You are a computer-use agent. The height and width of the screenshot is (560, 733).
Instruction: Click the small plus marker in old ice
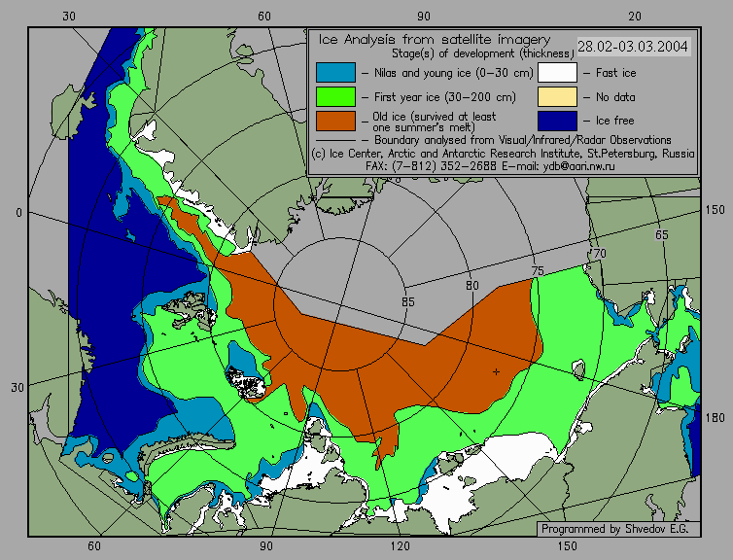pyautogui.click(x=496, y=371)
